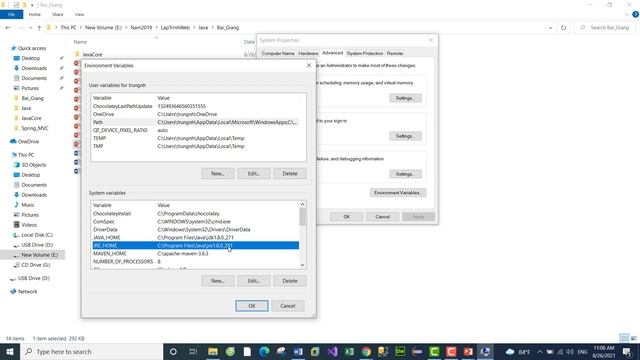Open Microsoft Word on taskbar
This screenshot has height=360, width=640.
(298, 351)
